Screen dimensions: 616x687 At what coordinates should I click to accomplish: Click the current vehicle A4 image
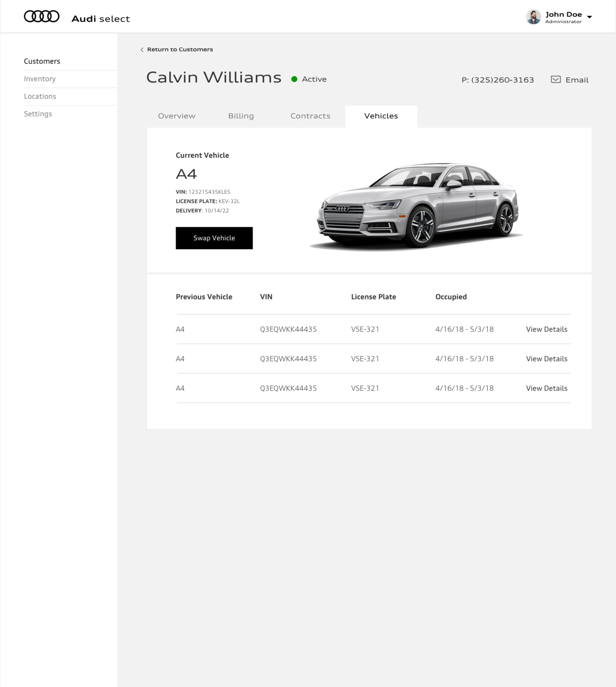pyautogui.click(x=416, y=206)
